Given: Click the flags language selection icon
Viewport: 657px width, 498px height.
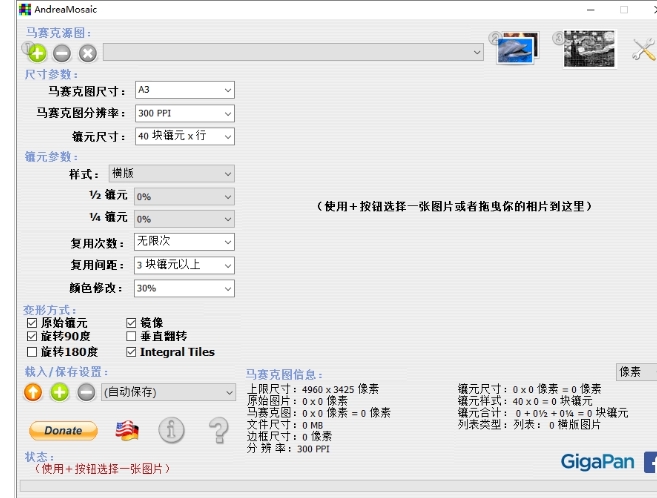Looking at the screenshot, I should coord(127,431).
